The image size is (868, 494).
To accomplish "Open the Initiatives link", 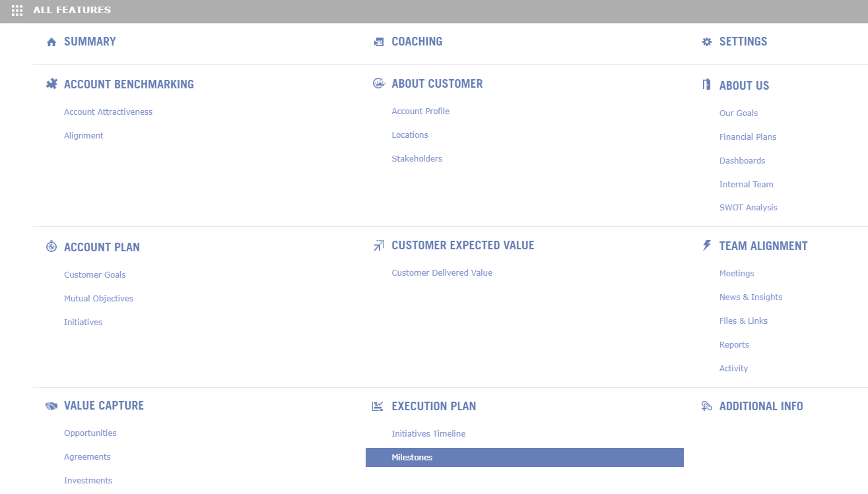I will point(83,323).
